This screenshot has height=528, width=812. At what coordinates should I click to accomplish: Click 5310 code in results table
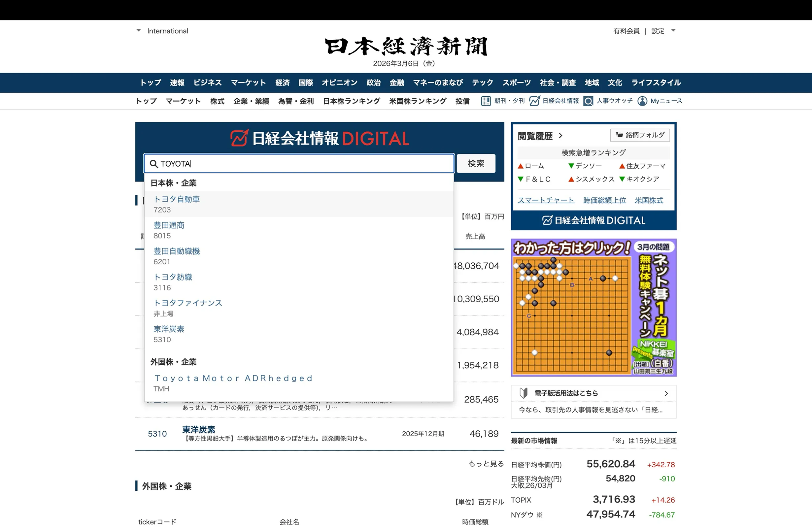(x=157, y=434)
